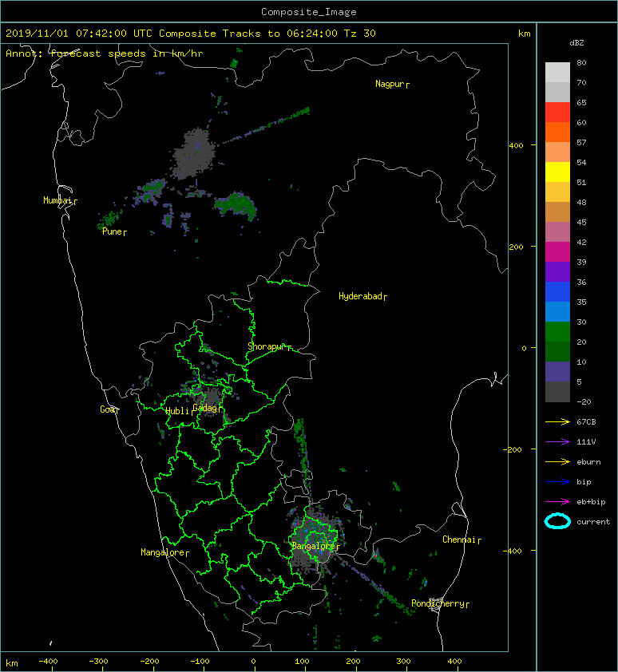Click the eburn legend label
618x672 pixels.
point(588,462)
